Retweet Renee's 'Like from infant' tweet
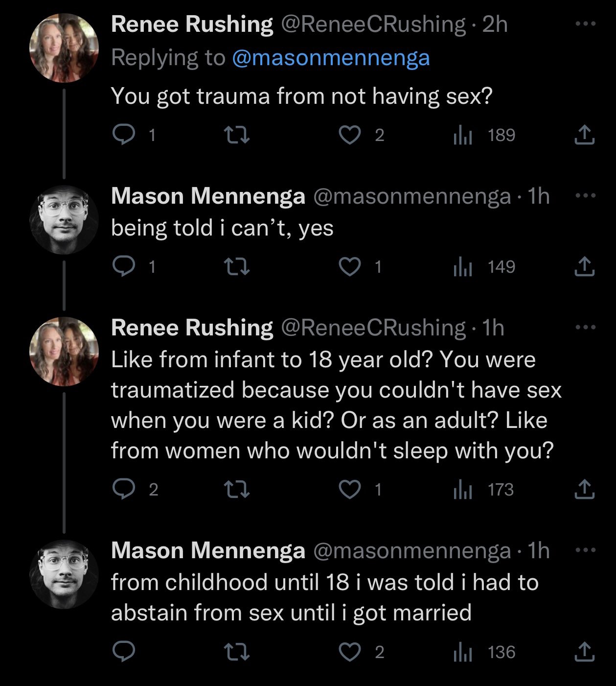Image resolution: width=616 pixels, height=686 pixels. pyautogui.click(x=237, y=489)
